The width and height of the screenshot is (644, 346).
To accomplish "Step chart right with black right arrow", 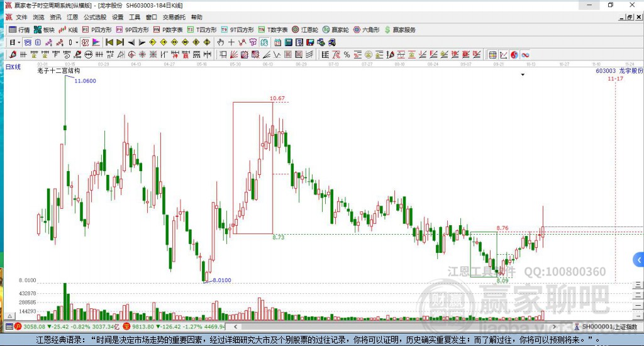I will coord(142,42).
